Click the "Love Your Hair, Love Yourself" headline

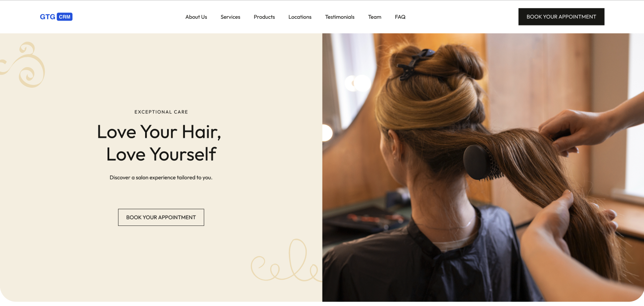[159, 143]
